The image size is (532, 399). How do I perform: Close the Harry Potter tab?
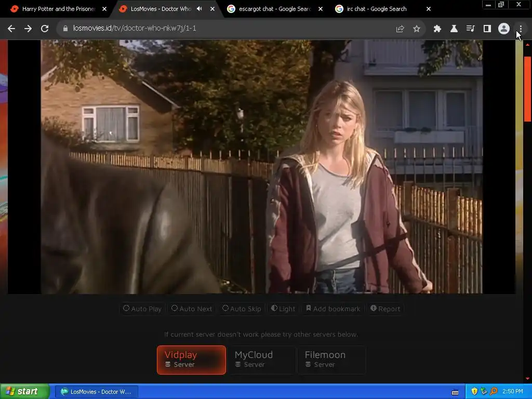(104, 9)
